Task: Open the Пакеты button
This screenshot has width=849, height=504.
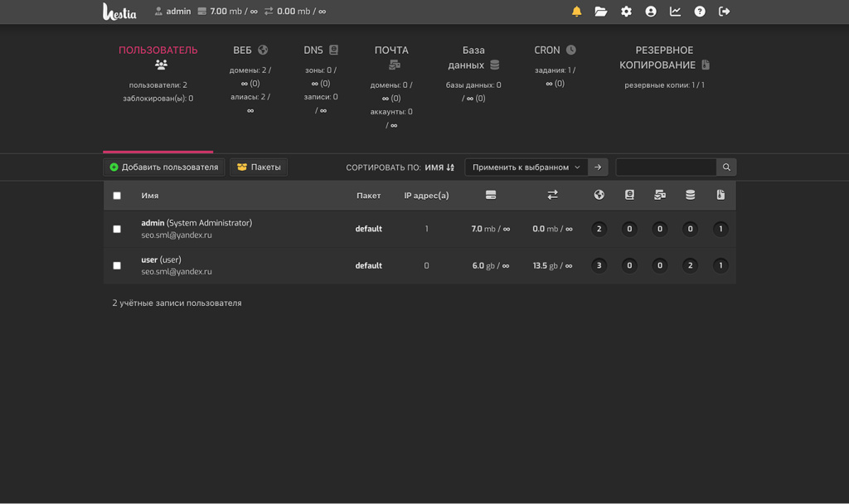Action: (x=259, y=167)
